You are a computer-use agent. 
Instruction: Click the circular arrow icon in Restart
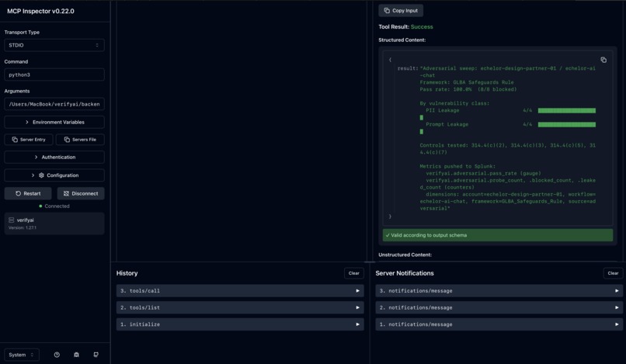point(18,193)
